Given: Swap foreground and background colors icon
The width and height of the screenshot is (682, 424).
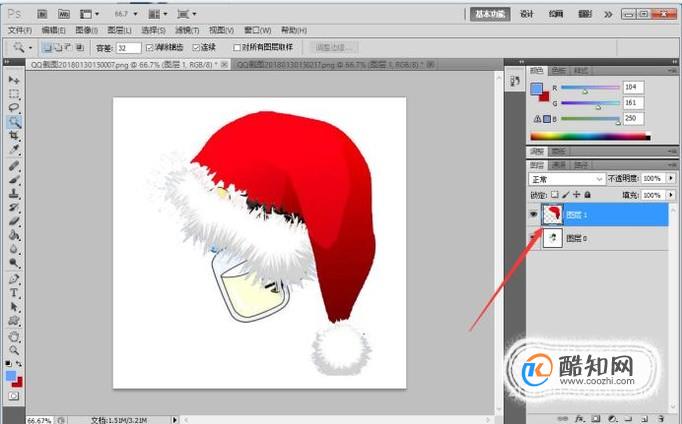Looking at the screenshot, I should (19, 364).
